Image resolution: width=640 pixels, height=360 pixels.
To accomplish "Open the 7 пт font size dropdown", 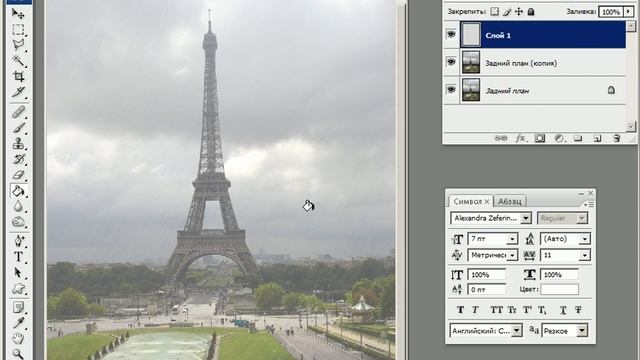I will [x=512, y=239].
